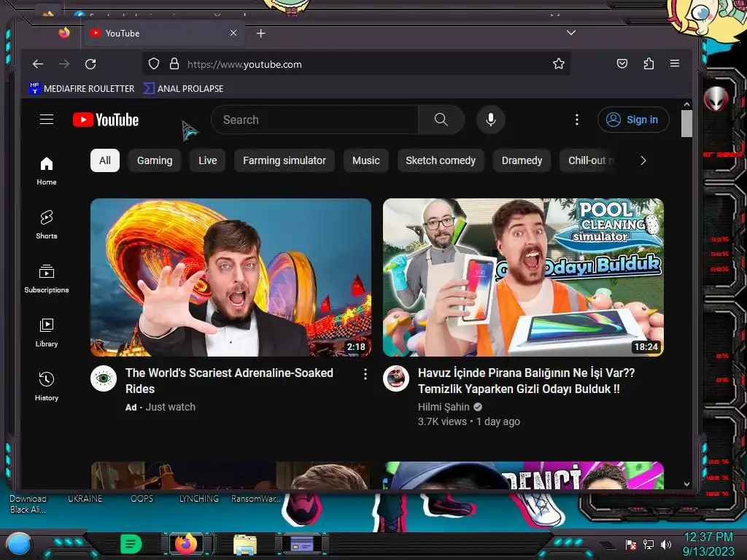This screenshot has width=747, height=560.
Task: Click the page scrollbar thumb
Action: 686,123
